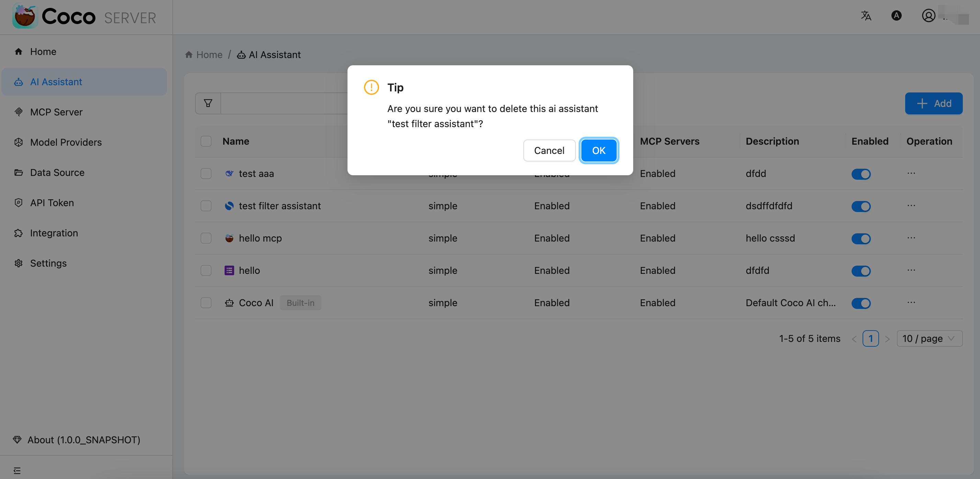Open Data Source in sidebar
This screenshot has width=980, height=479.
click(84, 172)
